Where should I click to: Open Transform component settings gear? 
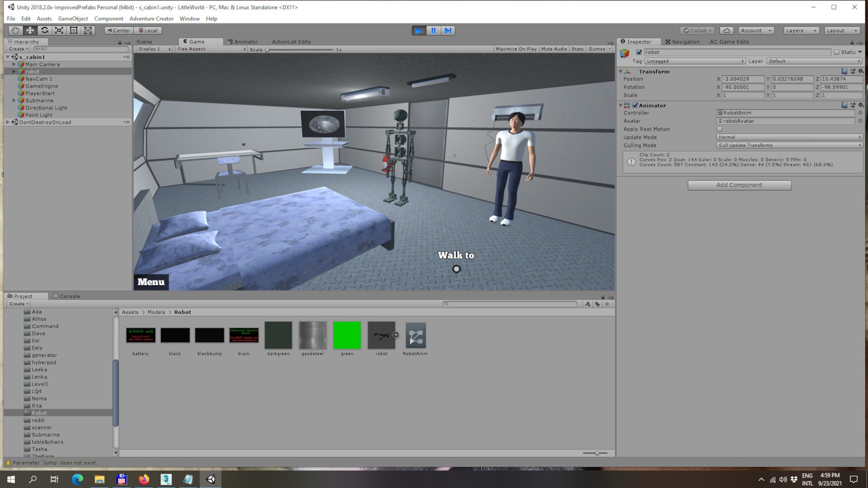(x=861, y=71)
